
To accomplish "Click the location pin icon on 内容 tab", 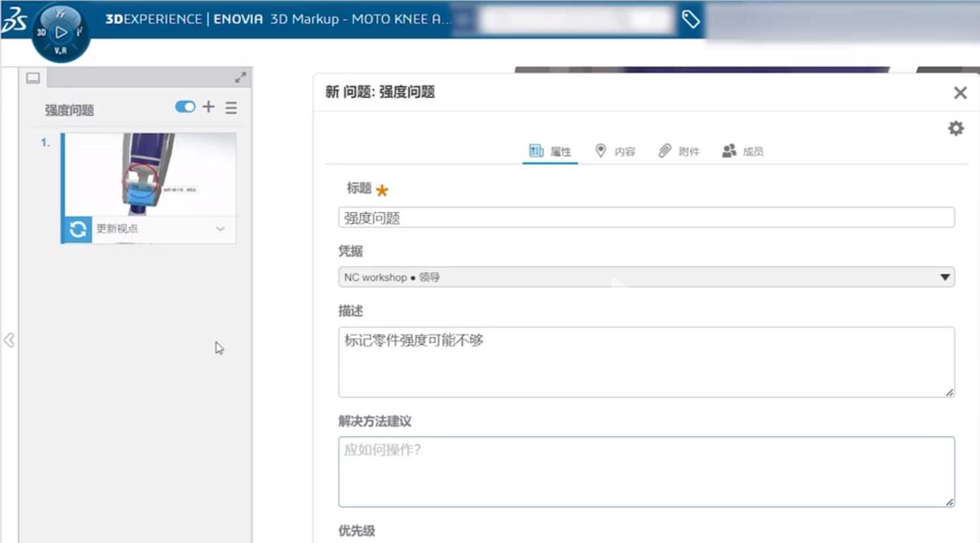I will (601, 150).
